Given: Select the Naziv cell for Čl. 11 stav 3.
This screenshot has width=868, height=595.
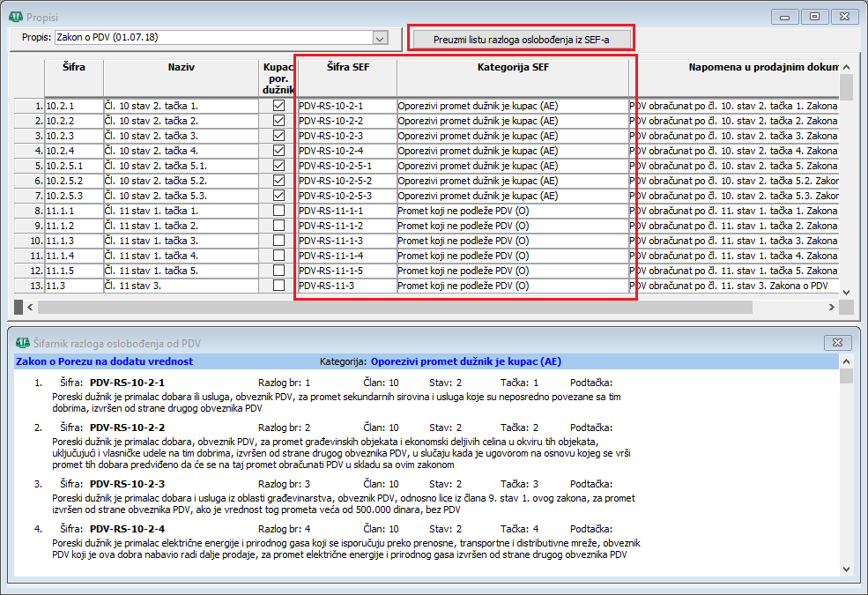Looking at the screenshot, I should click(181, 286).
